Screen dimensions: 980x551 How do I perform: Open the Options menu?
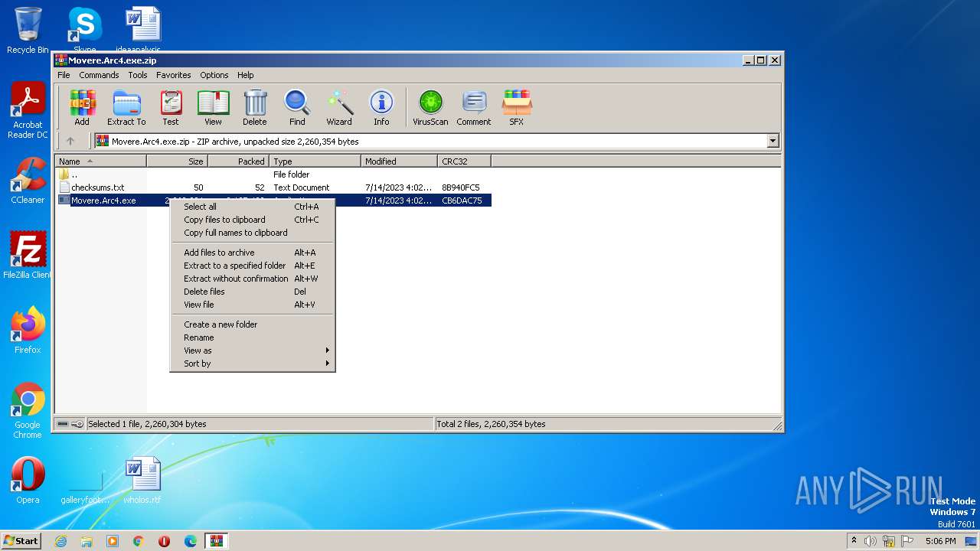(214, 75)
